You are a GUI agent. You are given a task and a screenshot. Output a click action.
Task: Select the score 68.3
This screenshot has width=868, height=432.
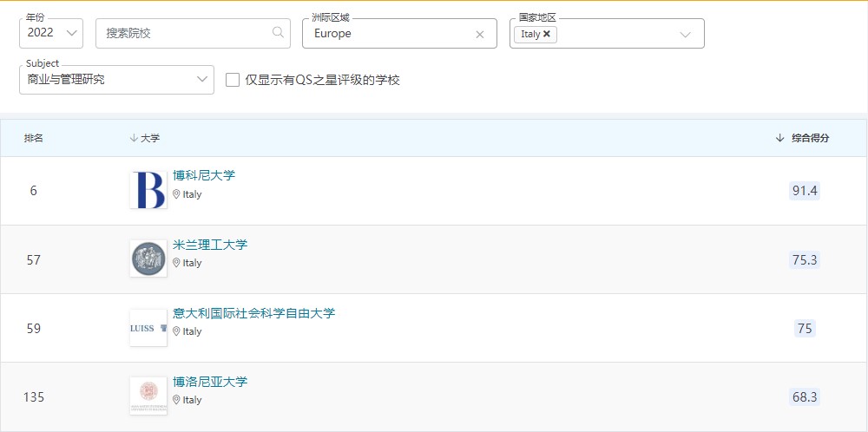point(805,397)
